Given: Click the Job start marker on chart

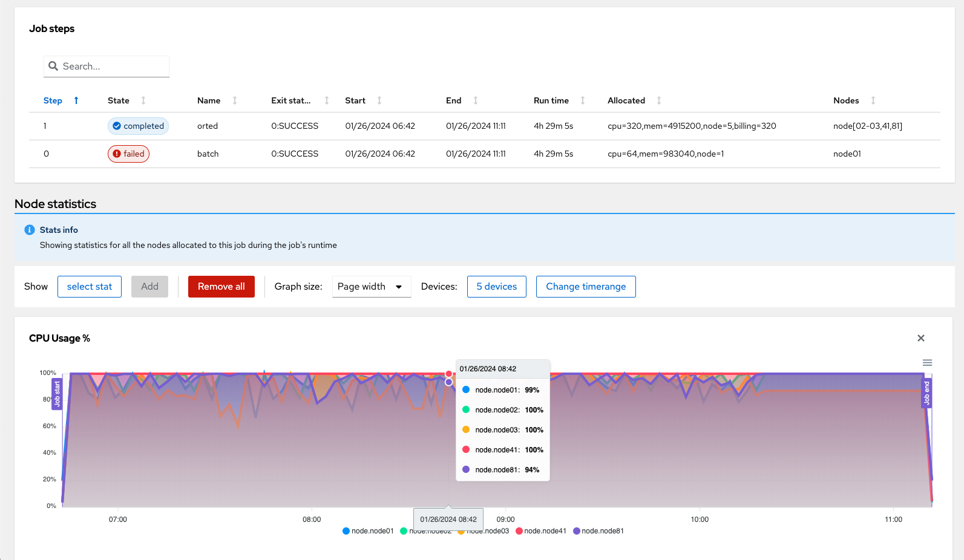Looking at the screenshot, I should click(x=57, y=394).
